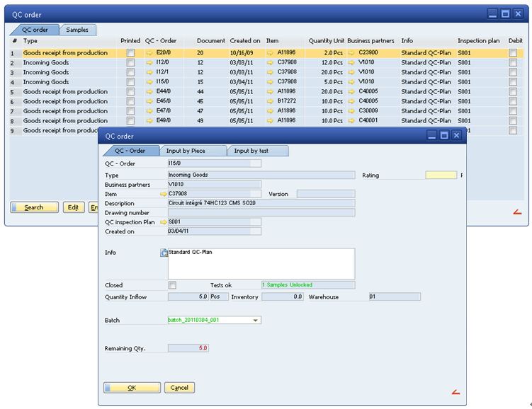
Task: Toggle the Closed checkbox
Action: coord(172,285)
